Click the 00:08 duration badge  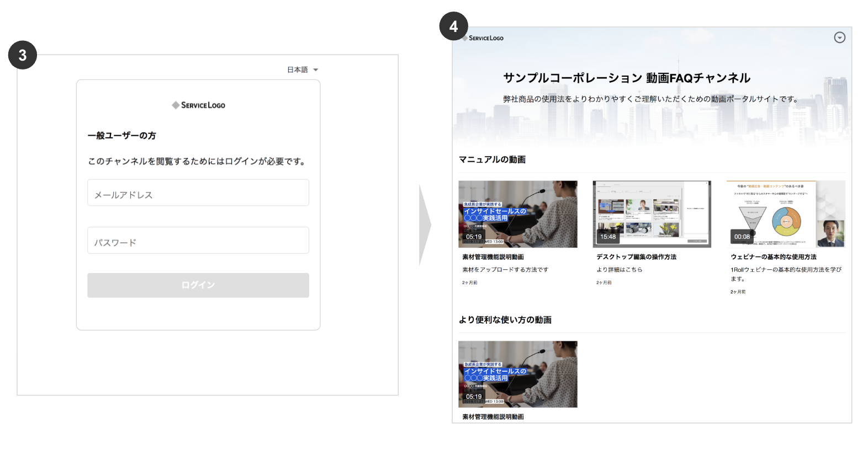pyautogui.click(x=742, y=237)
